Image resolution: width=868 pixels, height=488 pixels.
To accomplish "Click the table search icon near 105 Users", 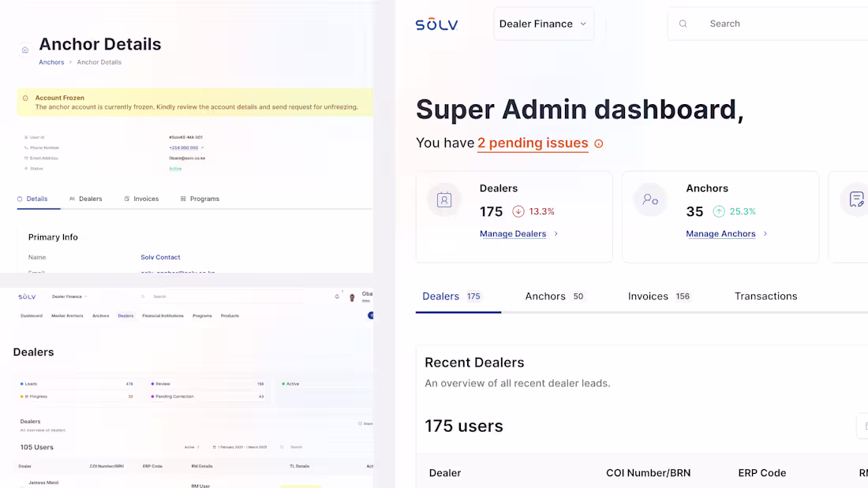I will 282,447.
